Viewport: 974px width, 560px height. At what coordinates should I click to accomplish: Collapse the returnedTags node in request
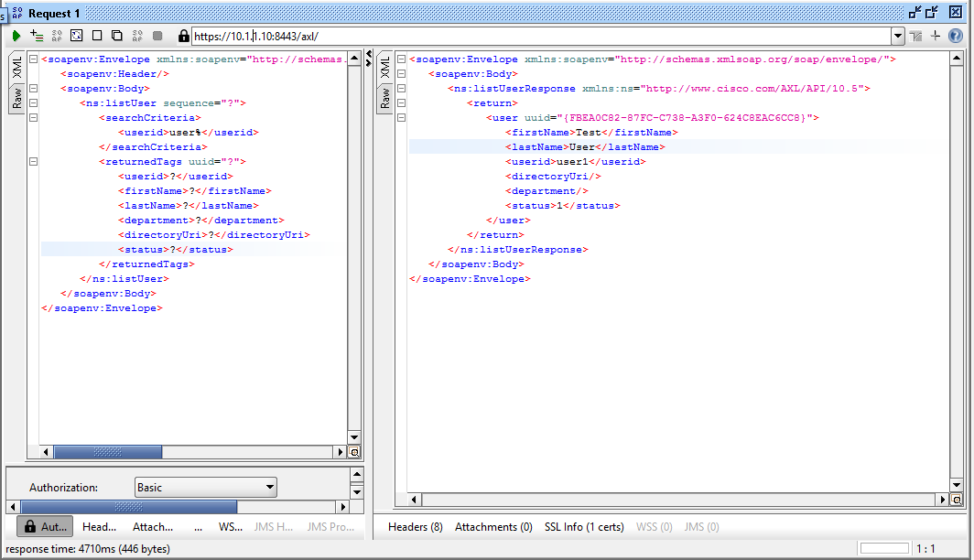pyautogui.click(x=33, y=162)
